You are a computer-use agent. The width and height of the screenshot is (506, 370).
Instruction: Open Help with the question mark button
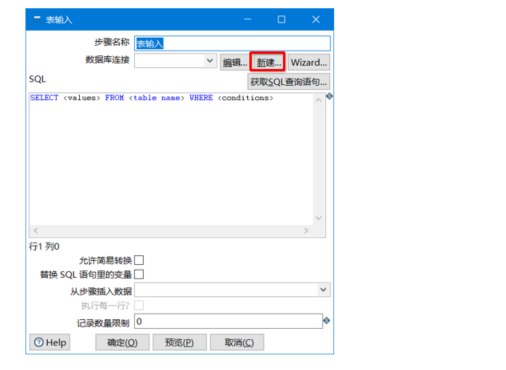pyautogui.click(x=50, y=342)
